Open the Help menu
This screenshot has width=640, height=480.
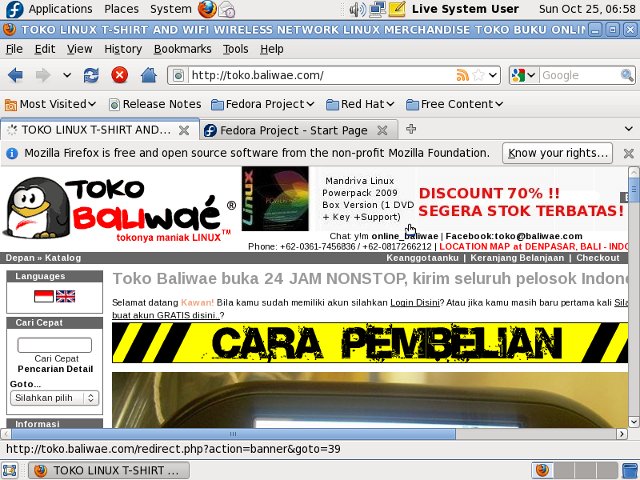pyautogui.click(x=272, y=49)
